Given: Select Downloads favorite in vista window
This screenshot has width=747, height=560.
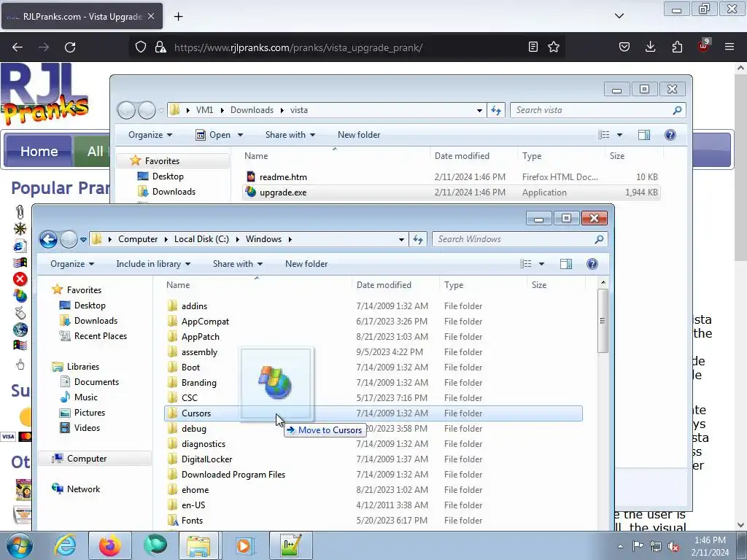Looking at the screenshot, I should tap(174, 192).
